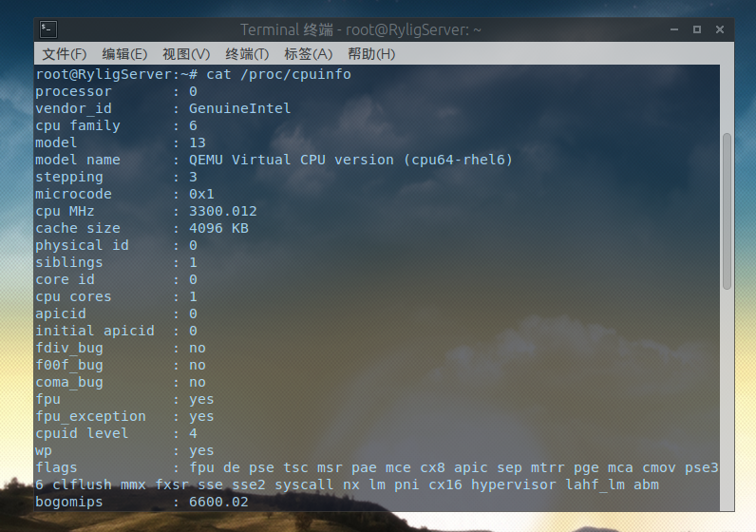
Task: Click the 'hypervisor' flag text
Action: coord(513,484)
